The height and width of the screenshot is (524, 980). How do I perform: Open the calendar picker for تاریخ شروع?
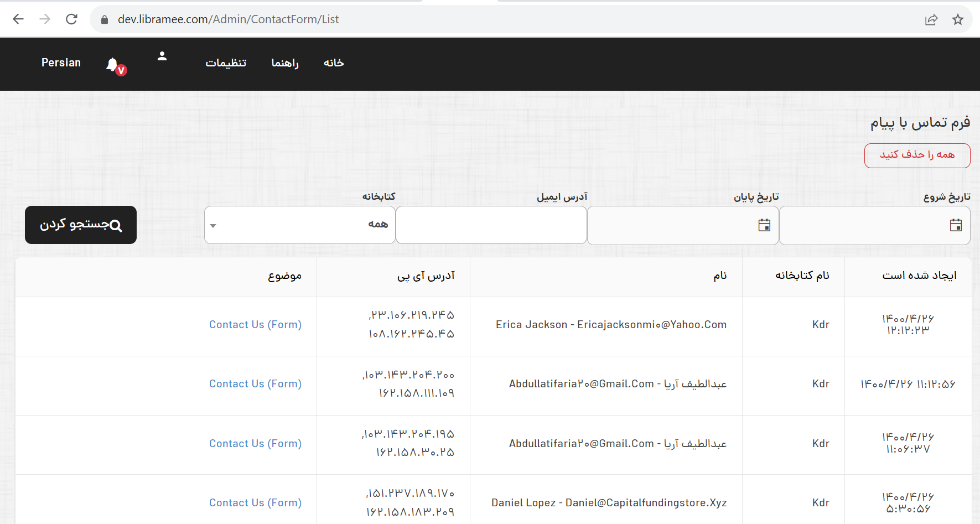(x=956, y=225)
